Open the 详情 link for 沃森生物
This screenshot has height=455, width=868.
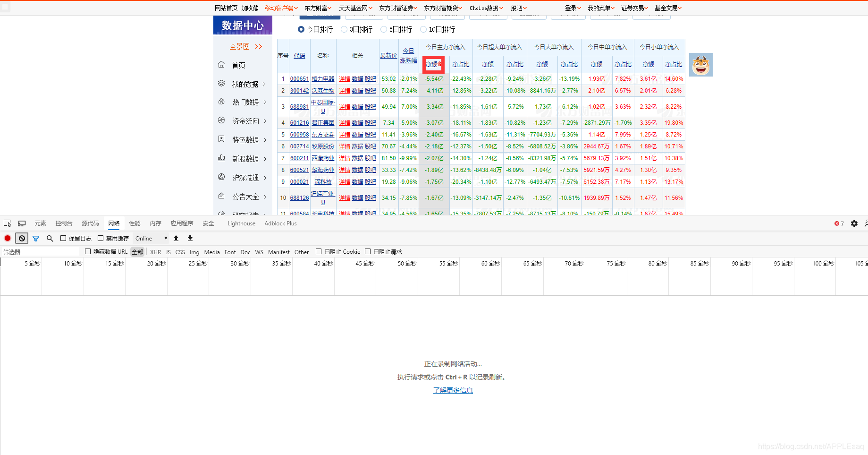(345, 91)
